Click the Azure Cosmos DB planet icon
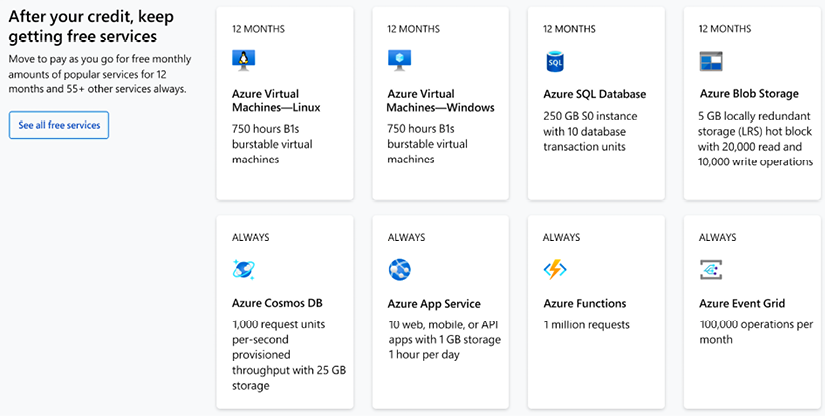Screen dimensions: 825x416 click(x=244, y=270)
